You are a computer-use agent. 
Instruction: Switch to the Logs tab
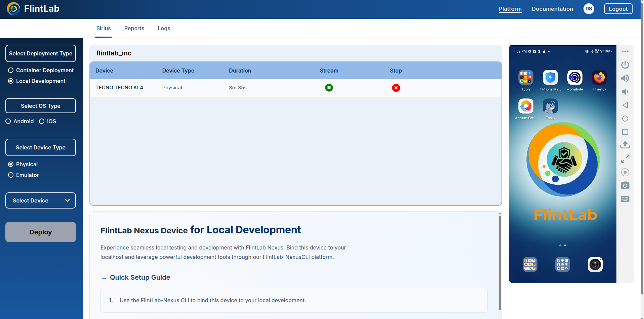[x=164, y=28]
